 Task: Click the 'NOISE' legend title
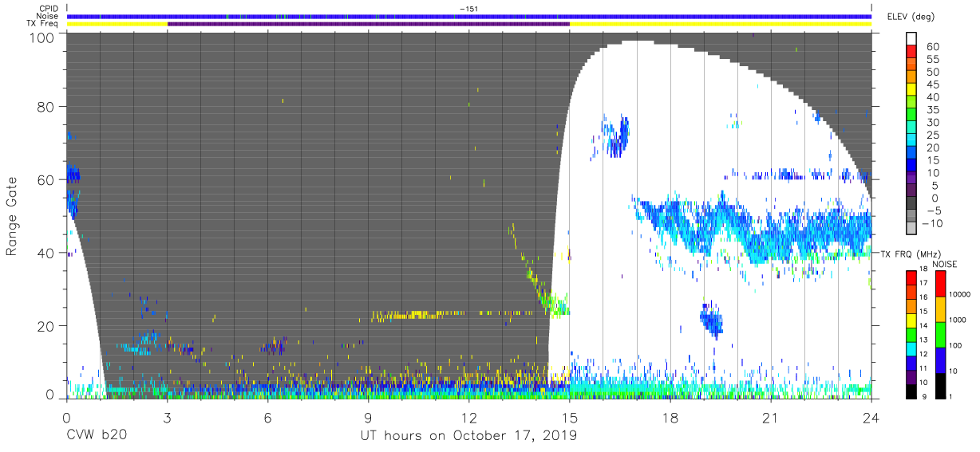[944, 263]
